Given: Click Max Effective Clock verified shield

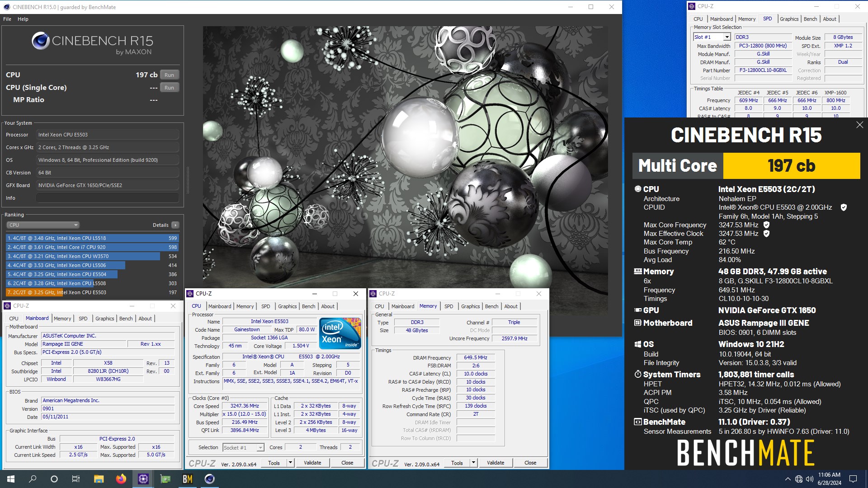Looking at the screenshot, I should [x=766, y=234].
